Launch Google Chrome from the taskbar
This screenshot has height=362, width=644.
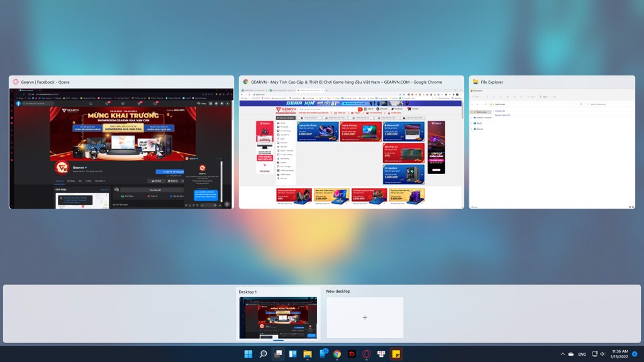coord(337,354)
